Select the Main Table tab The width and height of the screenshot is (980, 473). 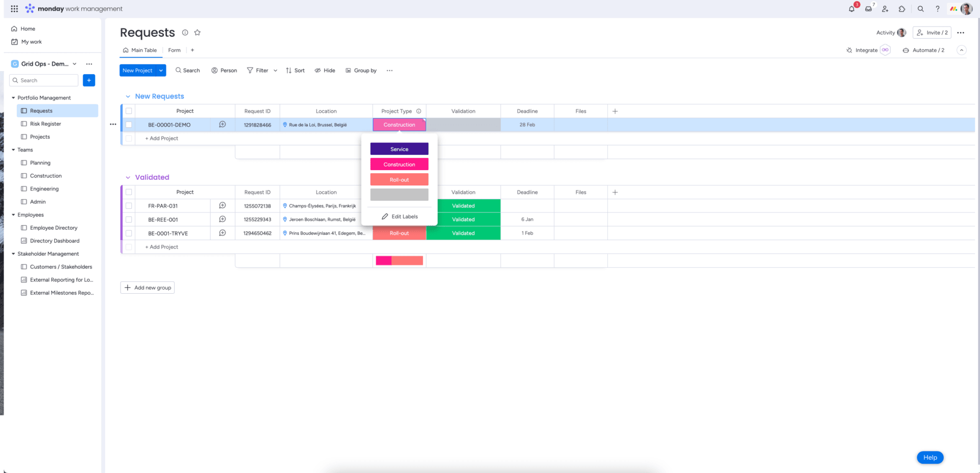(140, 50)
